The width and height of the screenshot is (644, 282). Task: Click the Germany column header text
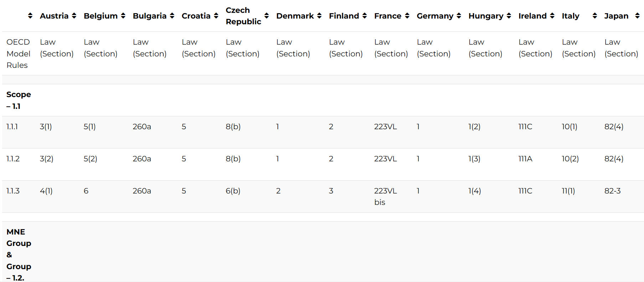click(435, 16)
